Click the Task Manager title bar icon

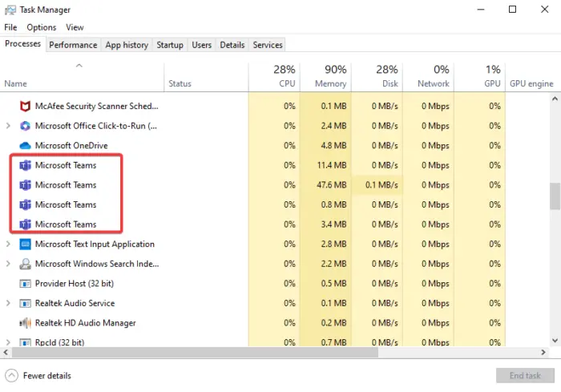pos(10,10)
